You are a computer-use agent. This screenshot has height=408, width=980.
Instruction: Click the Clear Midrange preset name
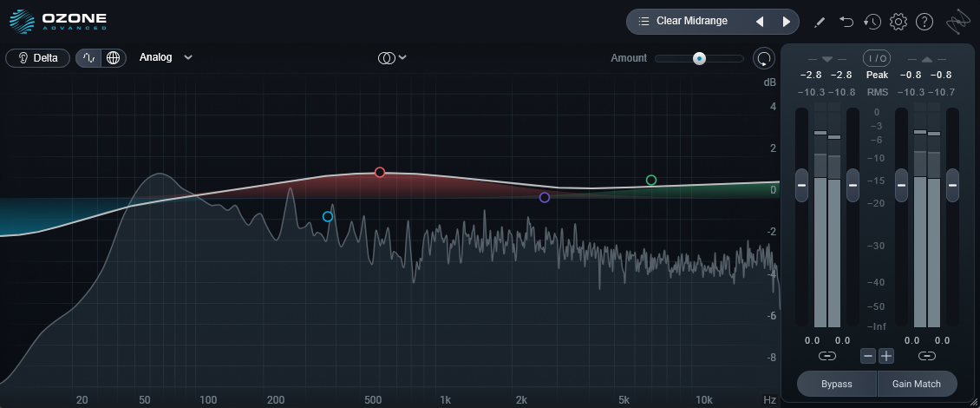point(692,22)
